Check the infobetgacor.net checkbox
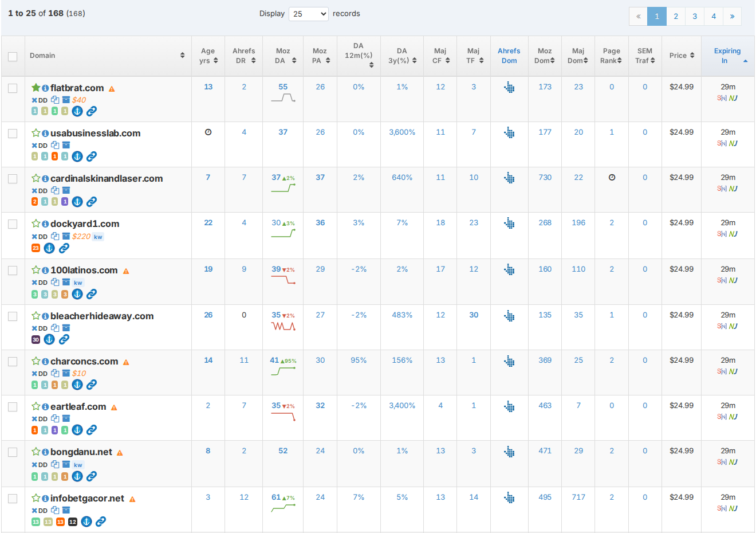 (x=13, y=499)
